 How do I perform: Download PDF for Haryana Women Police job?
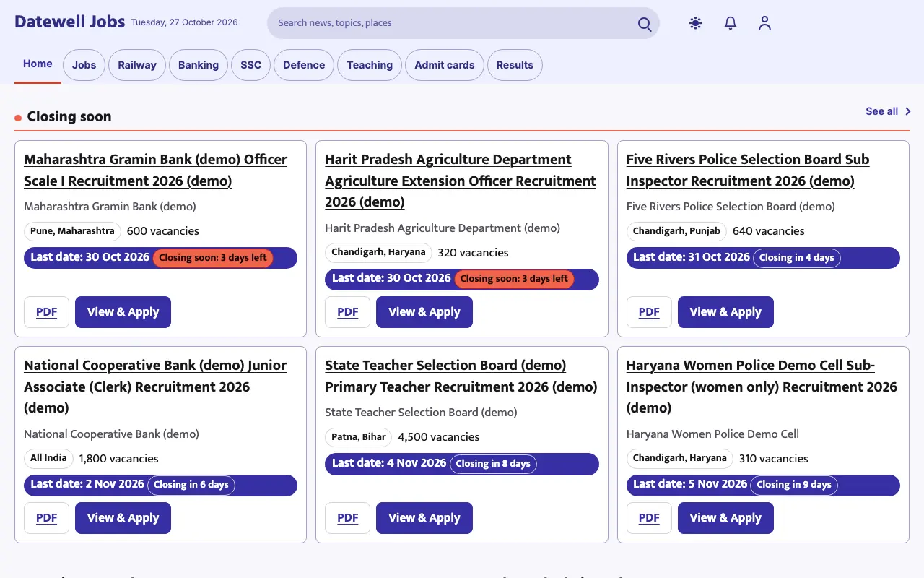649,518
